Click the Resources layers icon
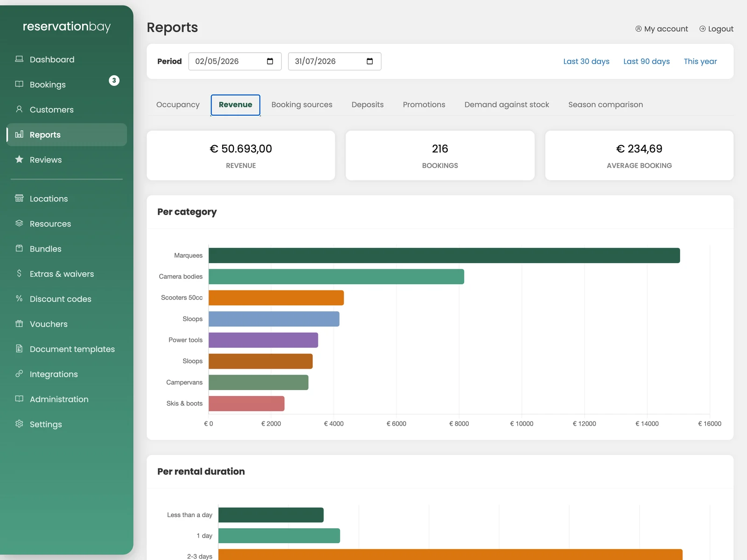The image size is (747, 560). (19, 223)
